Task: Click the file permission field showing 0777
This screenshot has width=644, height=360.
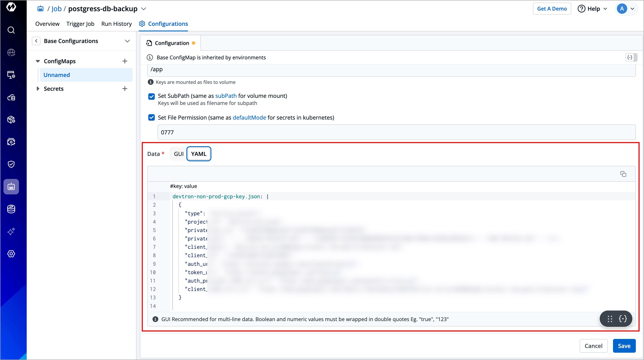Action: 396,132
